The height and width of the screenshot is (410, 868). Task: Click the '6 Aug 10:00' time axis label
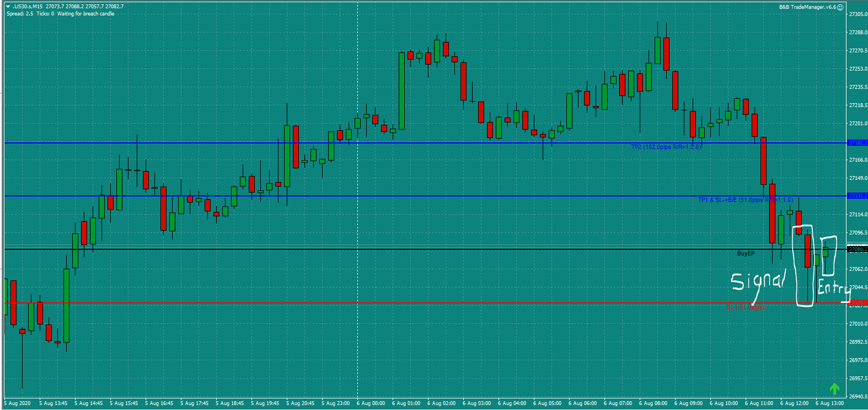pyautogui.click(x=724, y=403)
